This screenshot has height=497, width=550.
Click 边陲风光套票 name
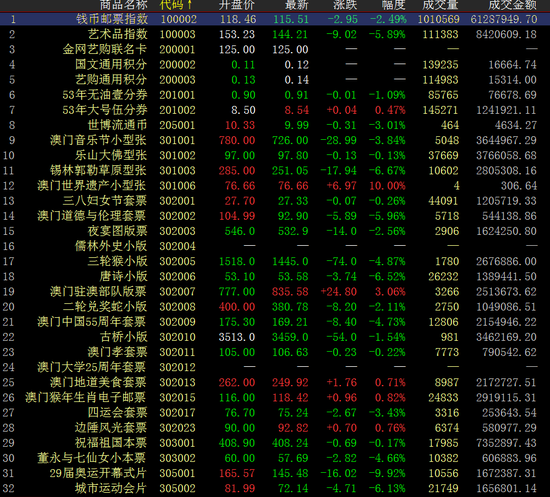111,428
